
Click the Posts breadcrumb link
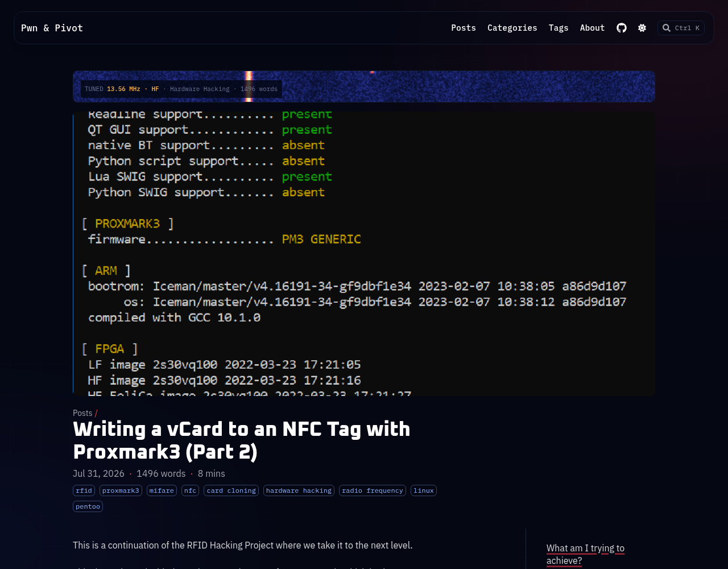point(82,413)
